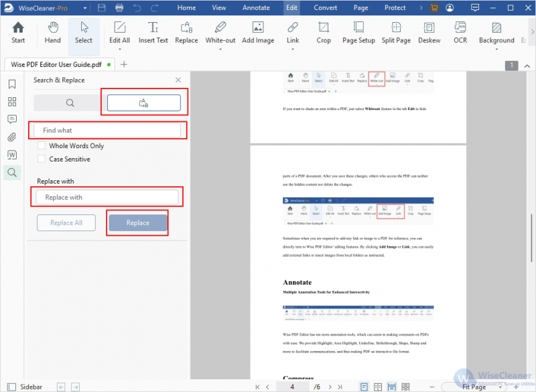Select the Hand tool
The width and height of the screenshot is (536, 392).
[53, 33]
